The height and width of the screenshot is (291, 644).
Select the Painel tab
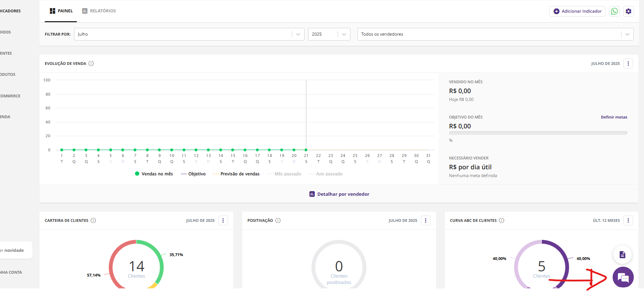tap(61, 11)
